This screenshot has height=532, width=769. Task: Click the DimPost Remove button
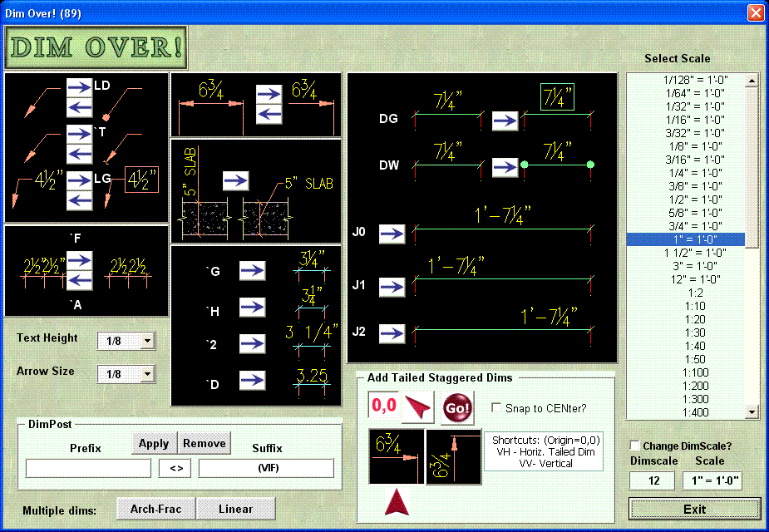coord(204,443)
